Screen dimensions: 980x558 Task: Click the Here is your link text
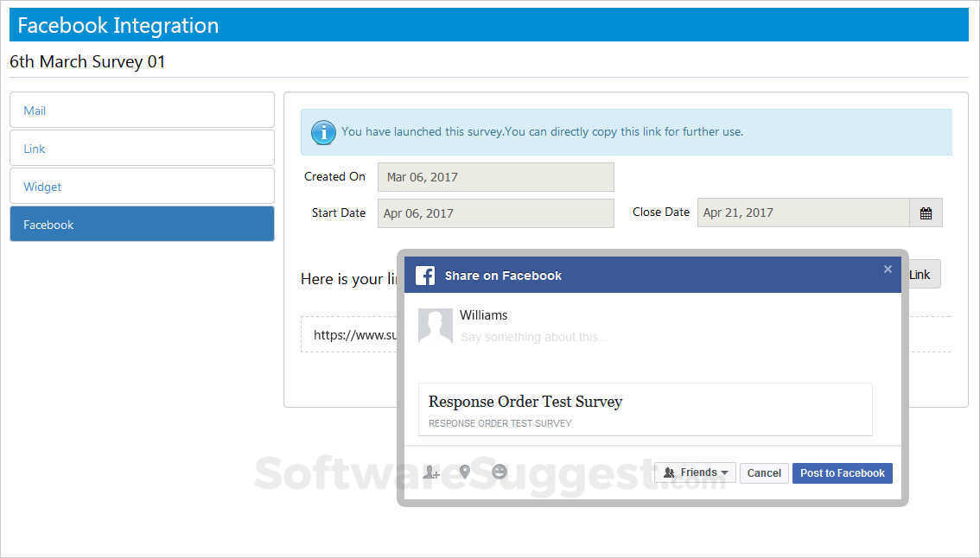coord(349,279)
